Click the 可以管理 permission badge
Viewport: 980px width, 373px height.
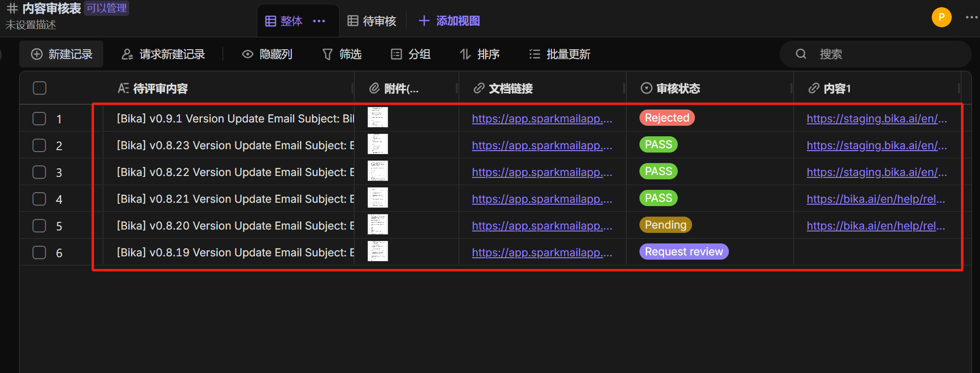[x=107, y=8]
